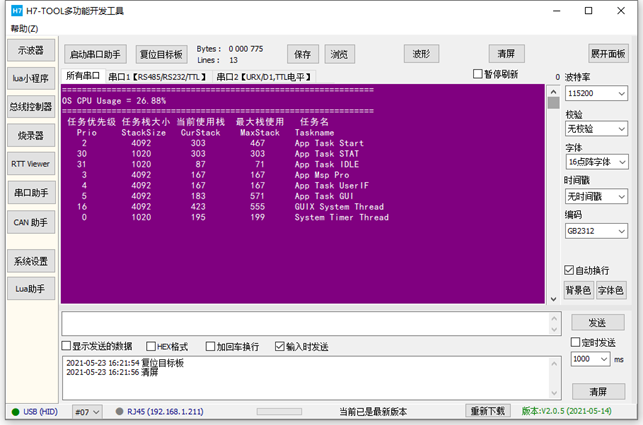The height and width of the screenshot is (425, 643).
Task: Click the gray RJ45 status indicator
Action: (119, 411)
